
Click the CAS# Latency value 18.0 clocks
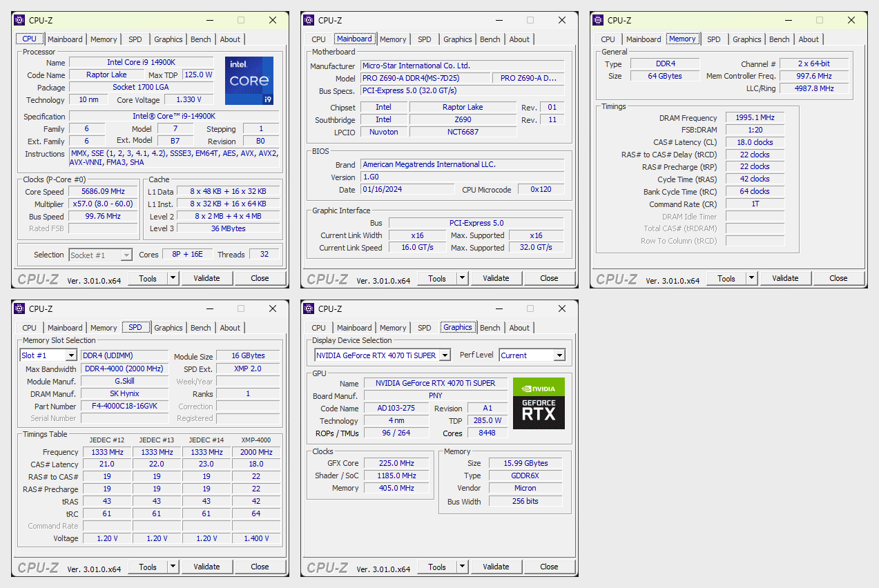(755, 142)
